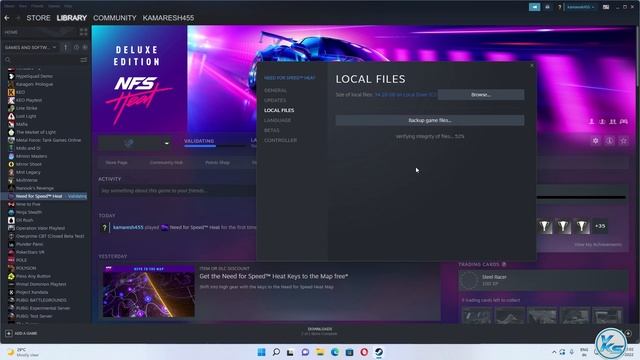
Task: Open Get Keys to the Map free article
Action: click(273, 276)
